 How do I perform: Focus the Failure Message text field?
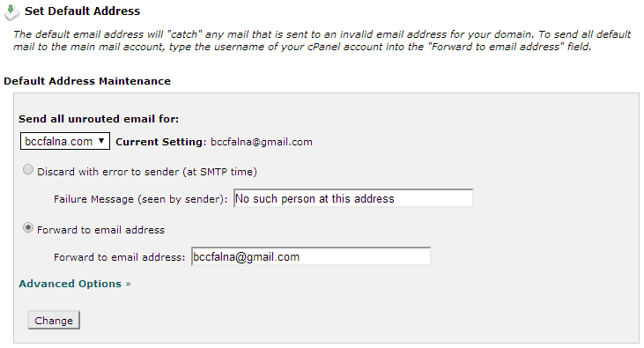tap(353, 198)
